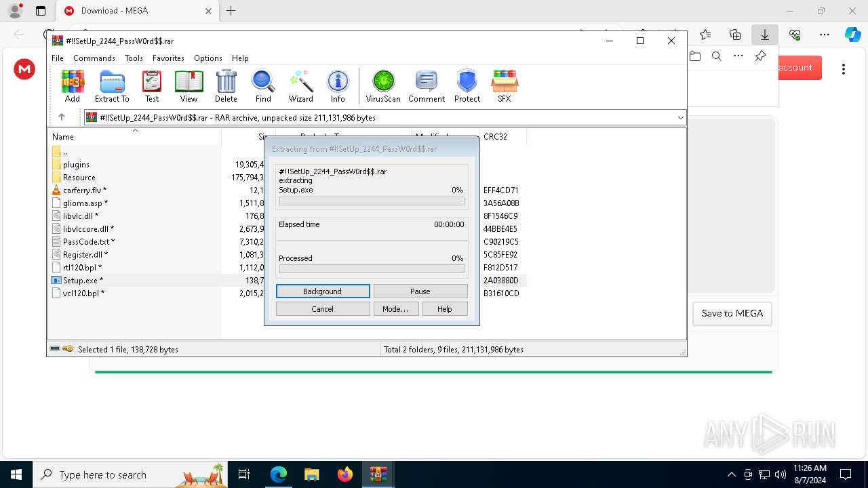Click the Help button in extraction dialog
Viewport: 868px width, 488px height.
tap(445, 309)
